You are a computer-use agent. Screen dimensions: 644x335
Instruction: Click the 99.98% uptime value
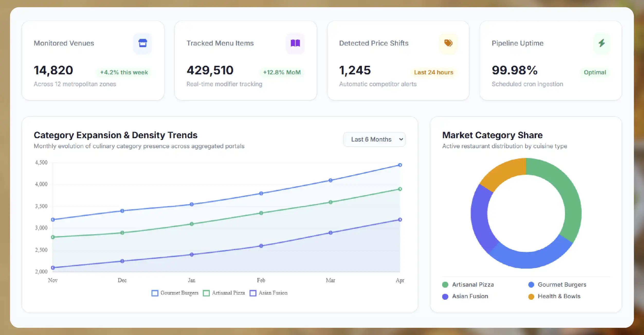(x=515, y=70)
